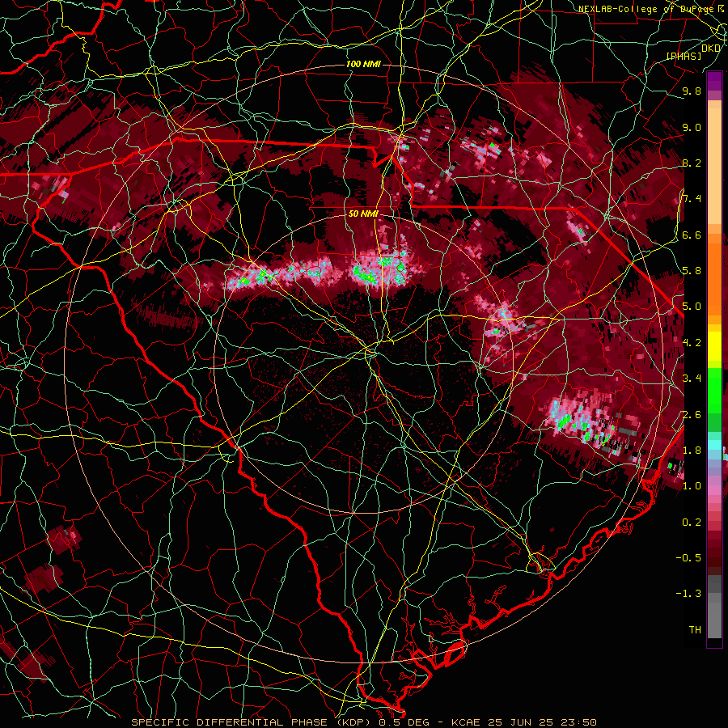Select the 3.4 scale value
This screenshot has width=728, height=728.
(x=692, y=379)
